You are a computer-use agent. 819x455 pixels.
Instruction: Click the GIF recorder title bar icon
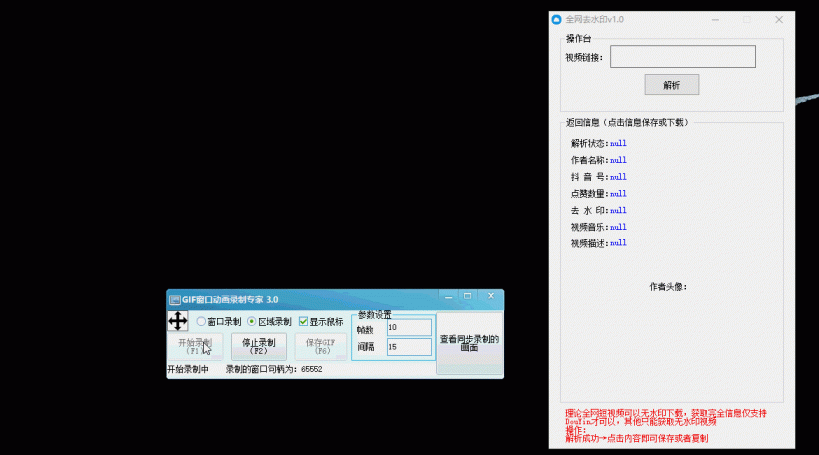click(x=175, y=300)
